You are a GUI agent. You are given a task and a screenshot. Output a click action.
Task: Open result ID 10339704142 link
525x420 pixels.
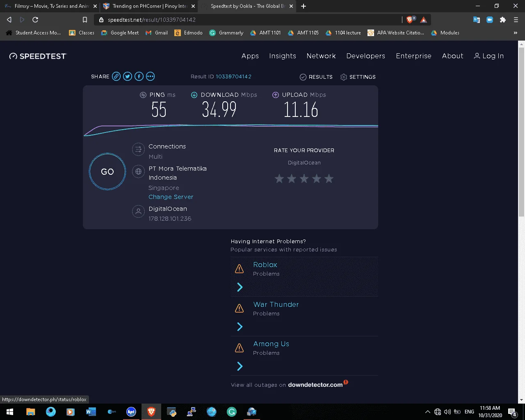point(233,77)
